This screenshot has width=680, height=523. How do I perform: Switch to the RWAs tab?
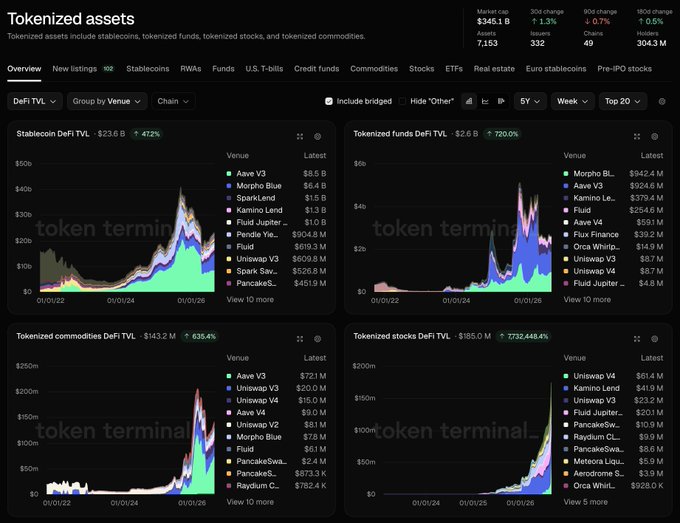tap(190, 69)
